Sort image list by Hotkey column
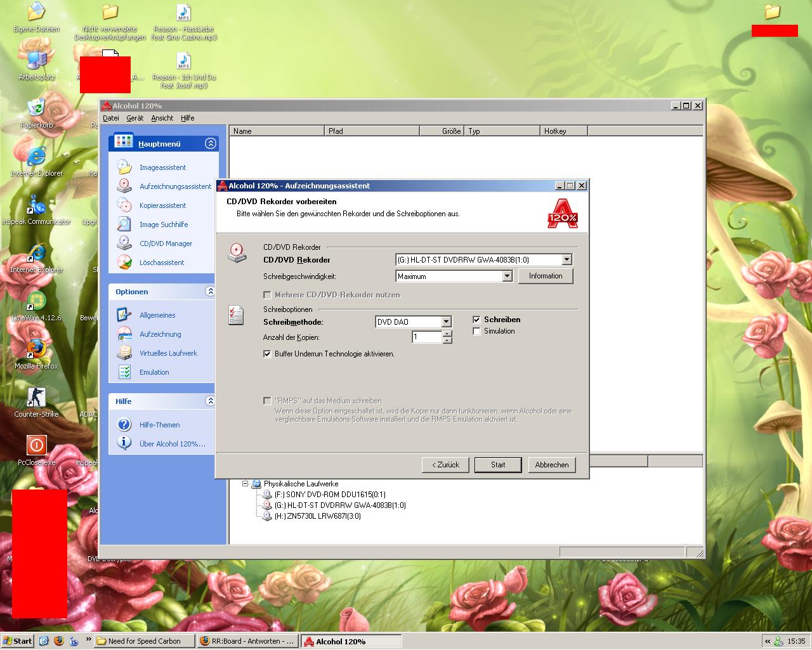This screenshot has width=812, height=650. click(564, 131)
